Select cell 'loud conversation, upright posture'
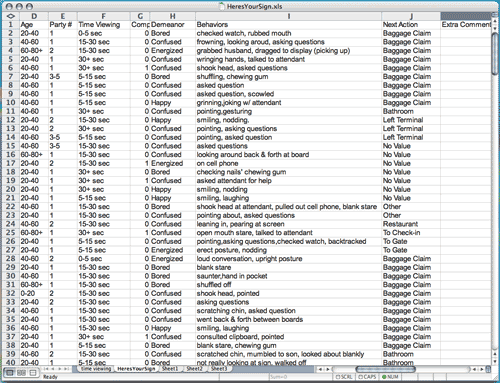This screenshot has height=383, width=500. pos(289,259)
